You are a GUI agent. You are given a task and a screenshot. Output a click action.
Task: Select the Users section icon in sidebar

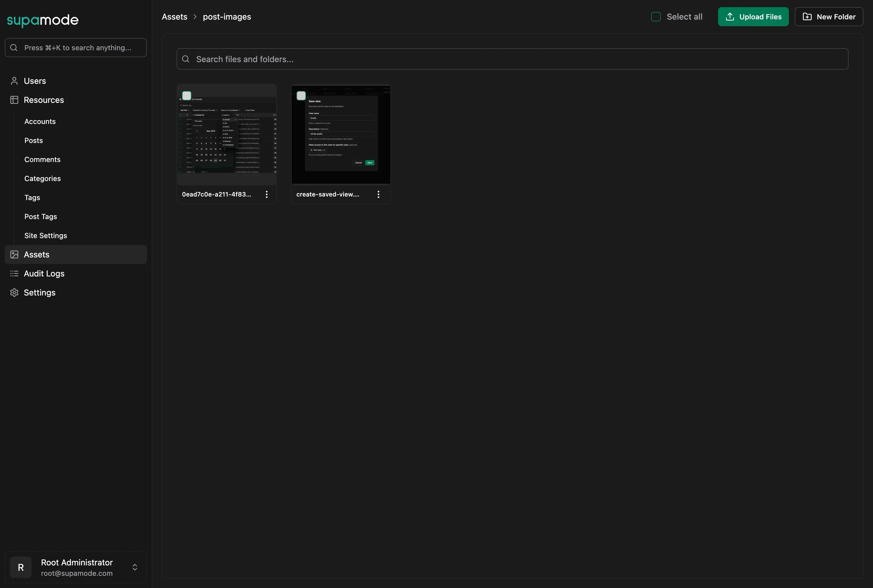[x=14, y=81]
